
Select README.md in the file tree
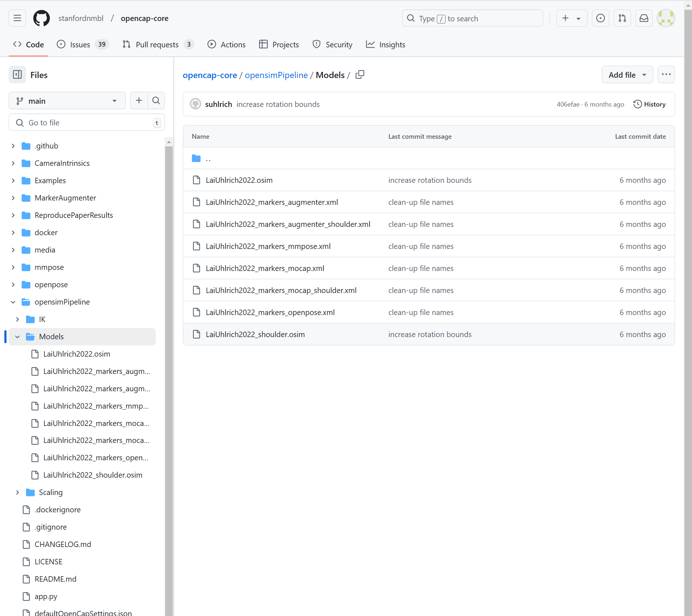point(55,579)
